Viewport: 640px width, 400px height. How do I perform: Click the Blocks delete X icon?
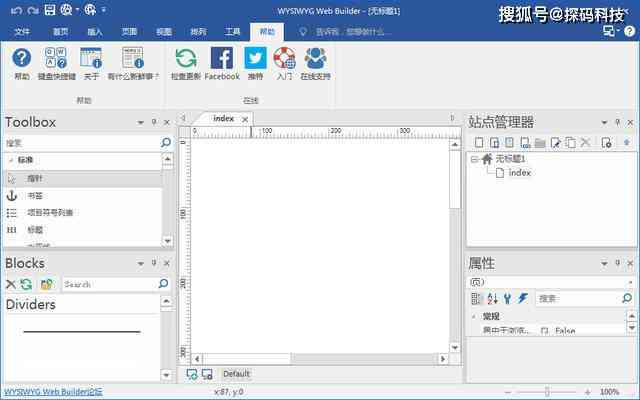(x=11, y=284)
